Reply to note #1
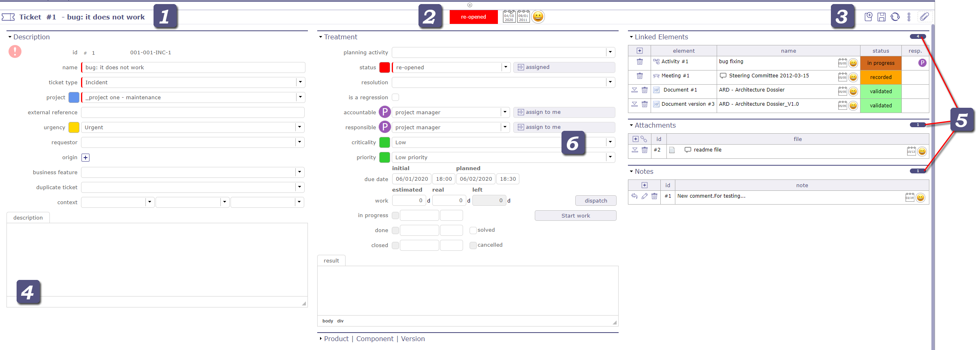Screen dimensions: 980x350 tap(634, 196)
